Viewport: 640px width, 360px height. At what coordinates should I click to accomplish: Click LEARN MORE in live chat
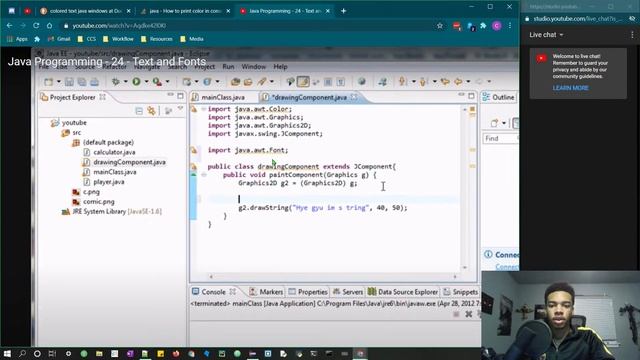click(x=571, y=88)
